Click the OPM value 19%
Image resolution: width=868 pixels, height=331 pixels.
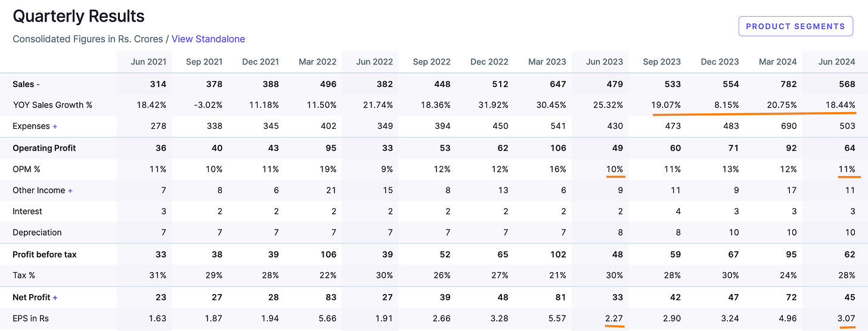tap(328, 169)
